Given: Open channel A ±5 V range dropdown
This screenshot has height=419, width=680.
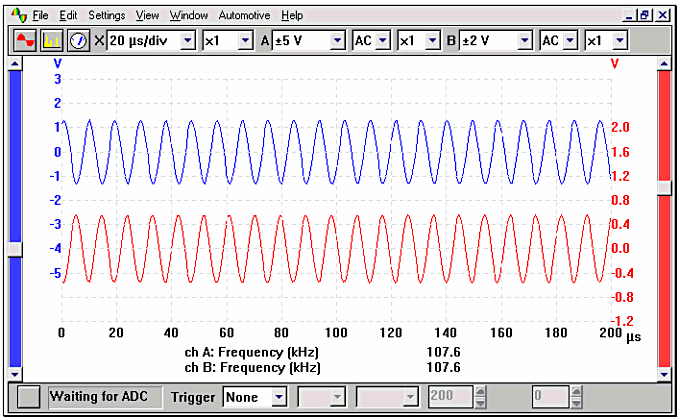Looking at the screenshot, I should 337,41.
